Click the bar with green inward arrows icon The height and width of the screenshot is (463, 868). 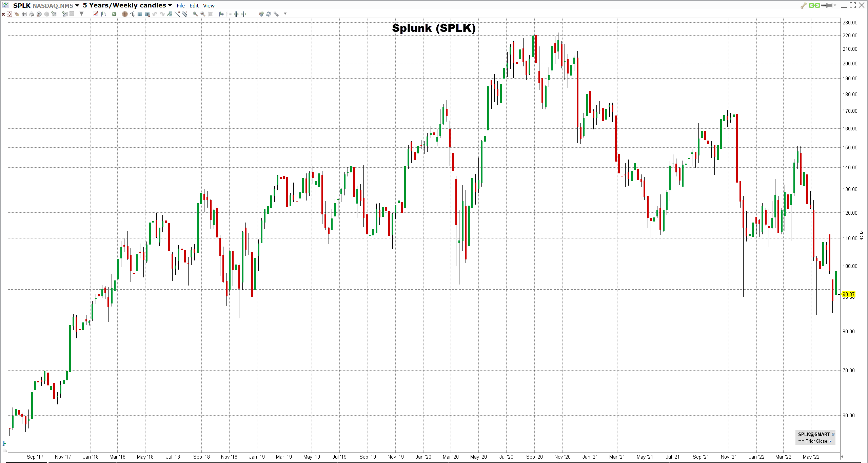[243, 14]
